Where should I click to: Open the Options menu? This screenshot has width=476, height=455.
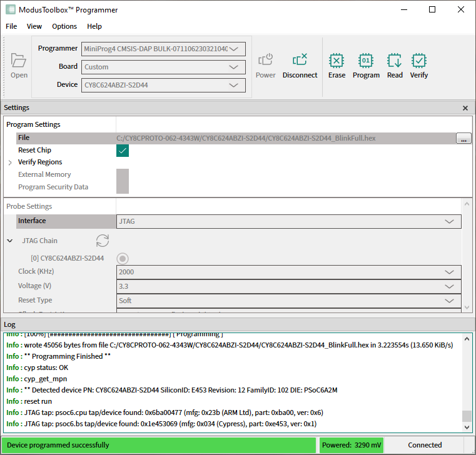pos(64,26)
